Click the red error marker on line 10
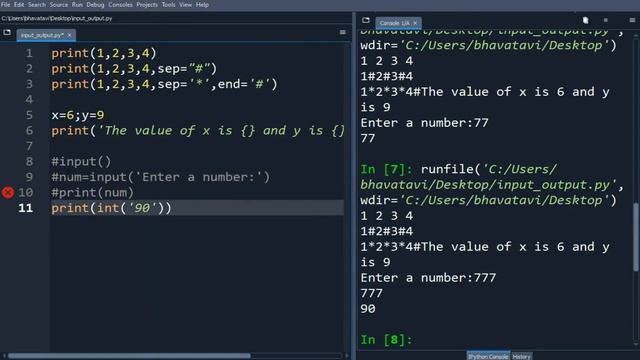This screenshot has width=640, height=360. pyautogui.click(x=8, y=192)
